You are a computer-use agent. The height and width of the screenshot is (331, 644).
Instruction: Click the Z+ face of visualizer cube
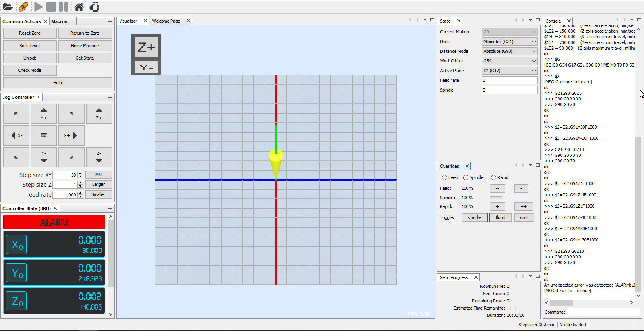point(146,47)
